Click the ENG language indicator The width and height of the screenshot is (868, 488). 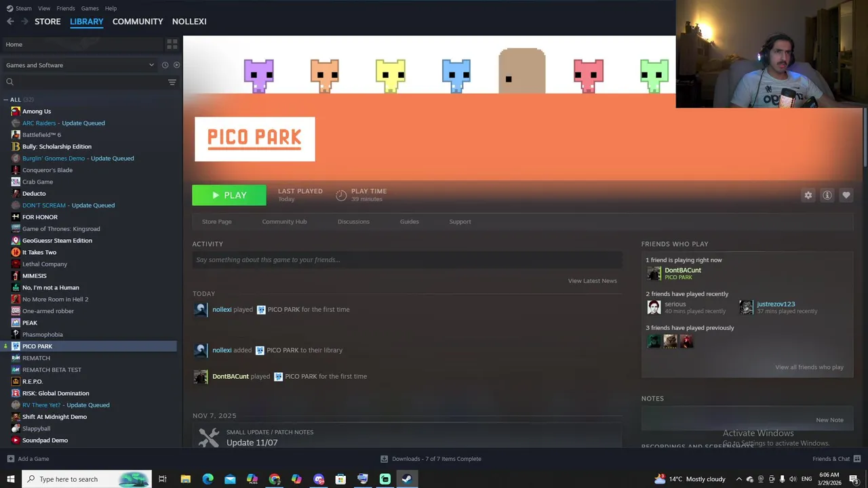pos(806,479)
